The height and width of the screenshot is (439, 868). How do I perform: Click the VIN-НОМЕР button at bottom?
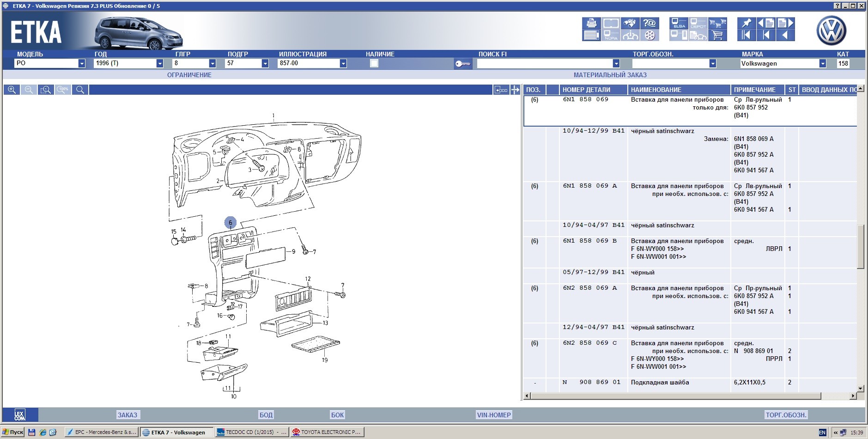[493, 415]
